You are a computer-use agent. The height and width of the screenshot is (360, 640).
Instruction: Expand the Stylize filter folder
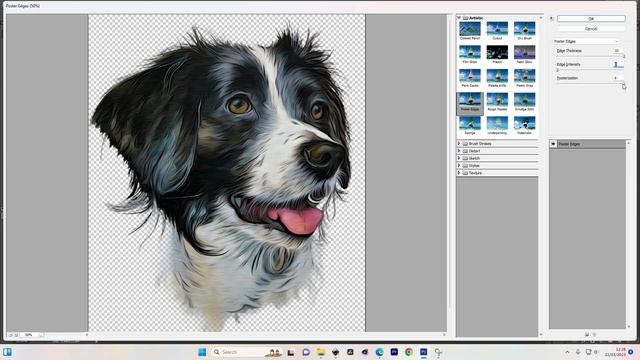point(459,166)
